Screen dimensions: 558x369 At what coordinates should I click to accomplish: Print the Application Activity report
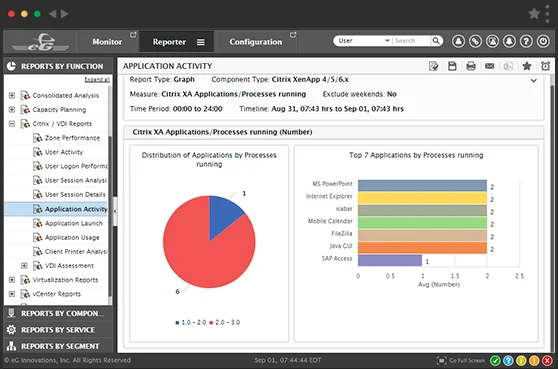click(471, 66)
